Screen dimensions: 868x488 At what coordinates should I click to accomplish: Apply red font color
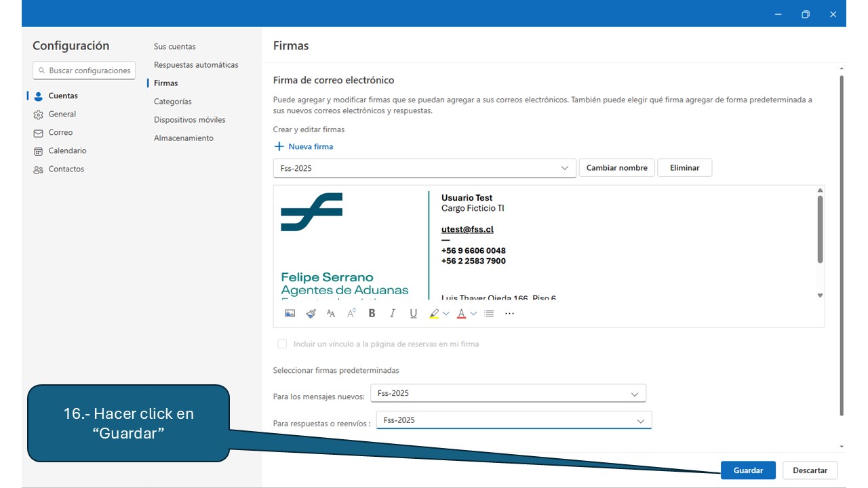pos(462,313)
